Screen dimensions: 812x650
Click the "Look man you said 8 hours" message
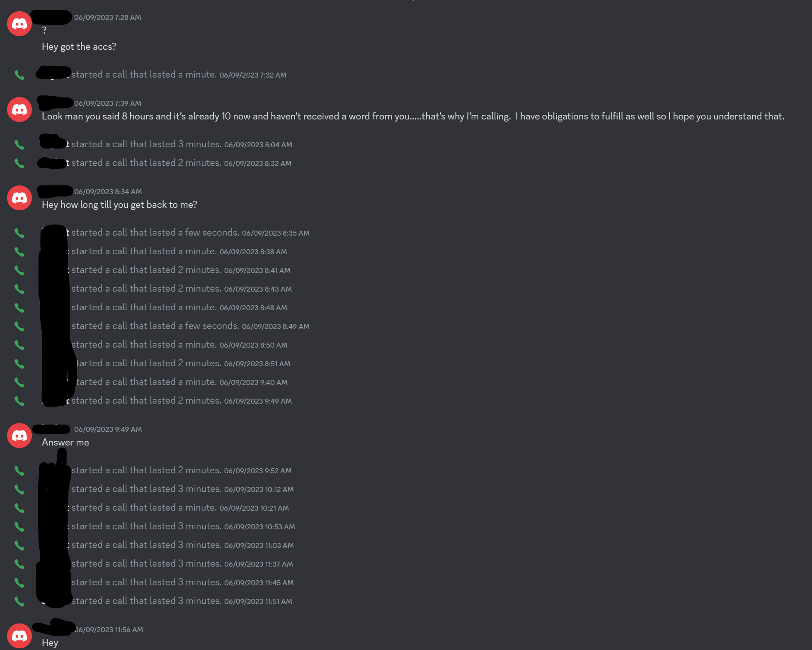413,117
